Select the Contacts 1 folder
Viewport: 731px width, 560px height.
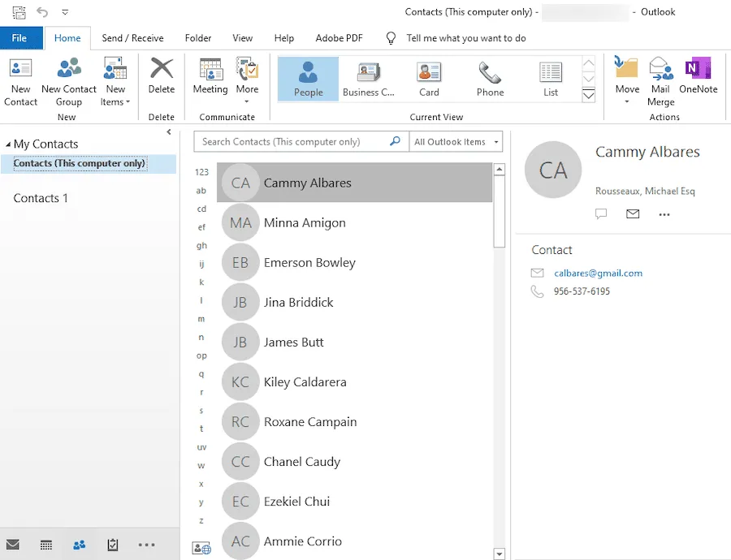[41, 198]
